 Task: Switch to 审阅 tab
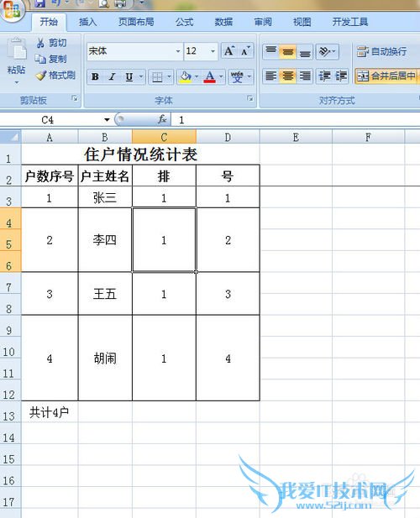coord(263,22)
